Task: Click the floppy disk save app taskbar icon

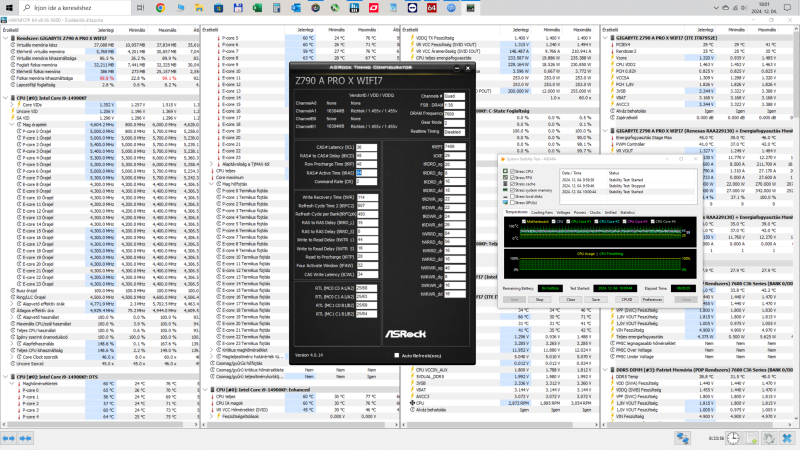Action: [x=238, y=8]
